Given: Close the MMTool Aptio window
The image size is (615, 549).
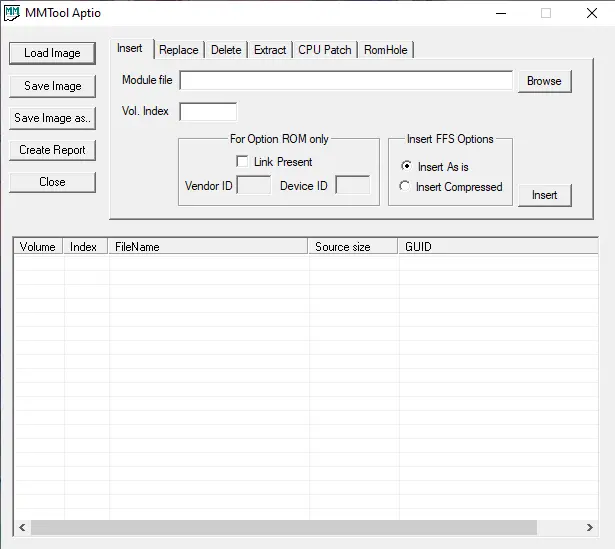Looking at the screenshot, I should click(x=592, y=13).
